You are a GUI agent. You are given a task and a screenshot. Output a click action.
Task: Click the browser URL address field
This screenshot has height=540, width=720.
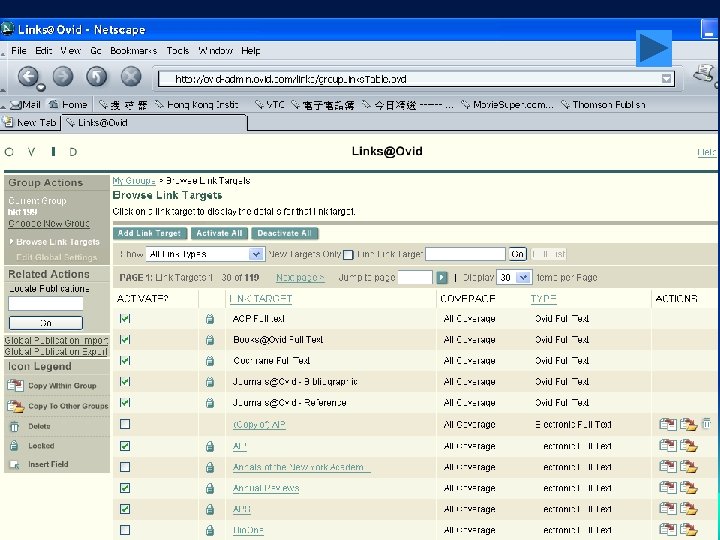click(x=416, y=79)
